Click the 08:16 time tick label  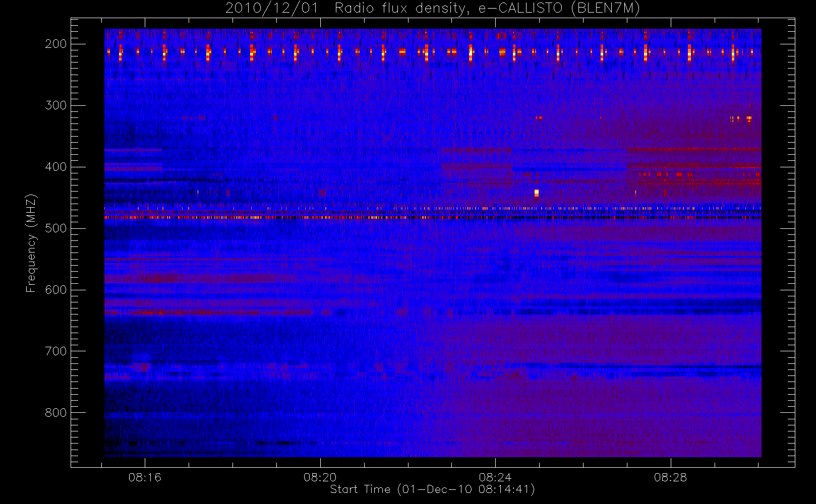pyautogui.click(x=145, y=477)
